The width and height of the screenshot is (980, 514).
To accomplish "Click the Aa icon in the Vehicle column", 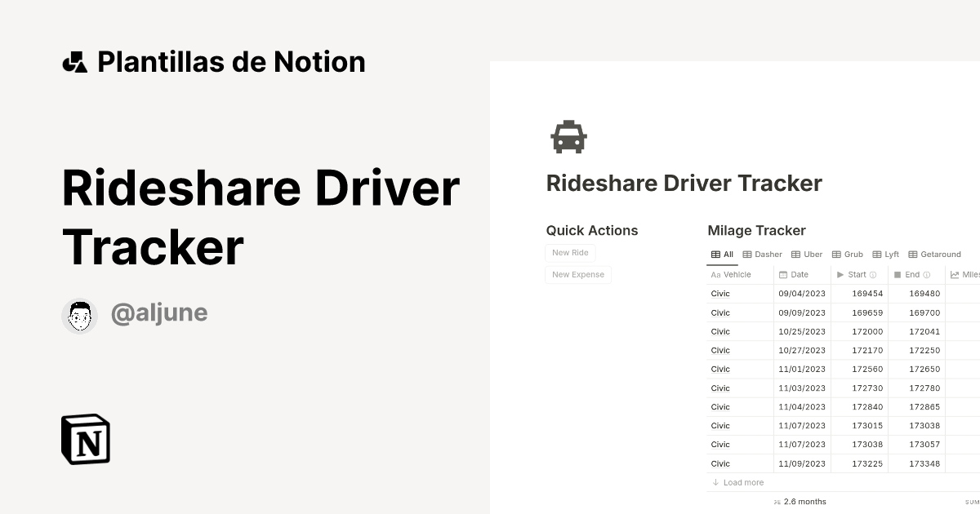I will click(715, 274).
